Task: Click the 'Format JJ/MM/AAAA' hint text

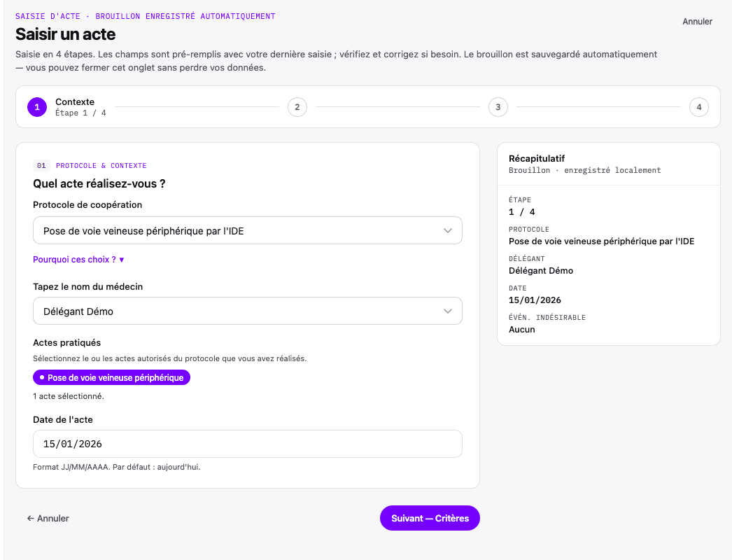Action: tap(117, 467)
